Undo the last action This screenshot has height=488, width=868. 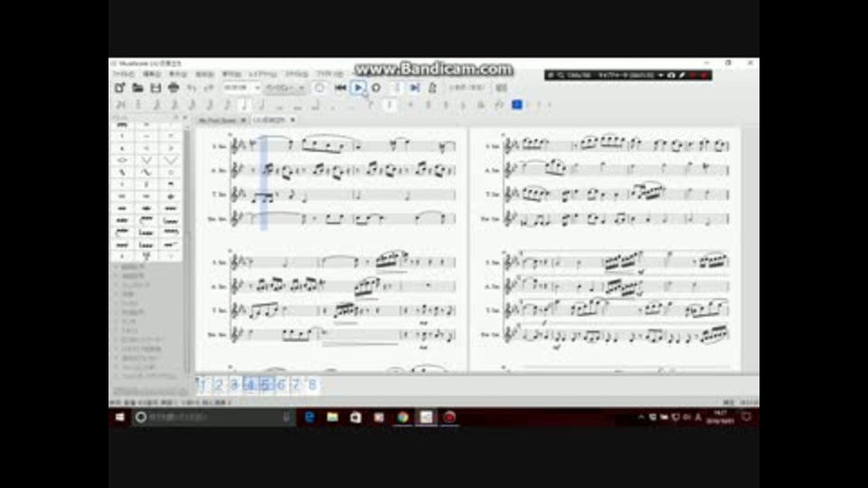pyautogui.click(x=191, y=88)
